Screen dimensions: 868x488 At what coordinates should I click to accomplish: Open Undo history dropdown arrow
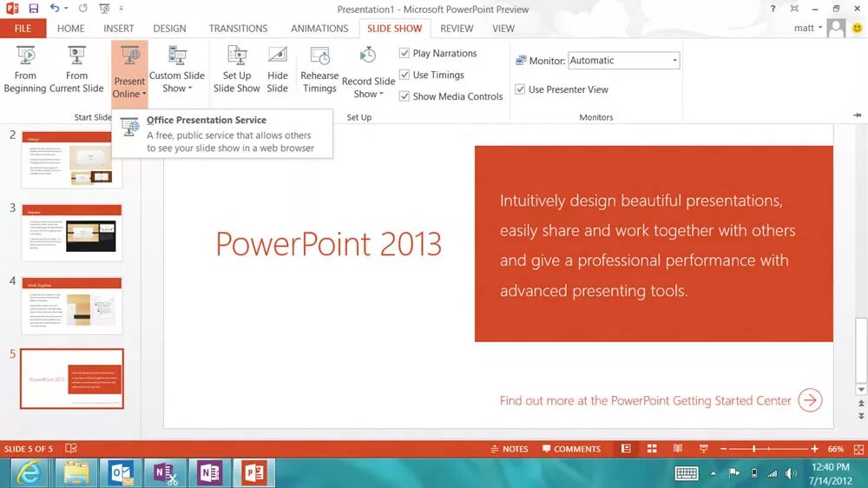(x=67, y=9)
